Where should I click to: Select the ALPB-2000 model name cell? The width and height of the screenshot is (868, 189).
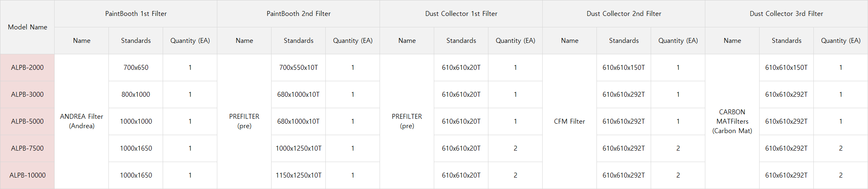click(27, 67)
